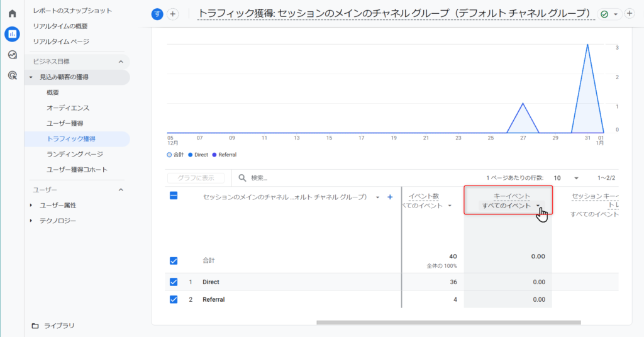Toggle the 合計 total row checkbox
644x337 pixels.
point(174,261)
